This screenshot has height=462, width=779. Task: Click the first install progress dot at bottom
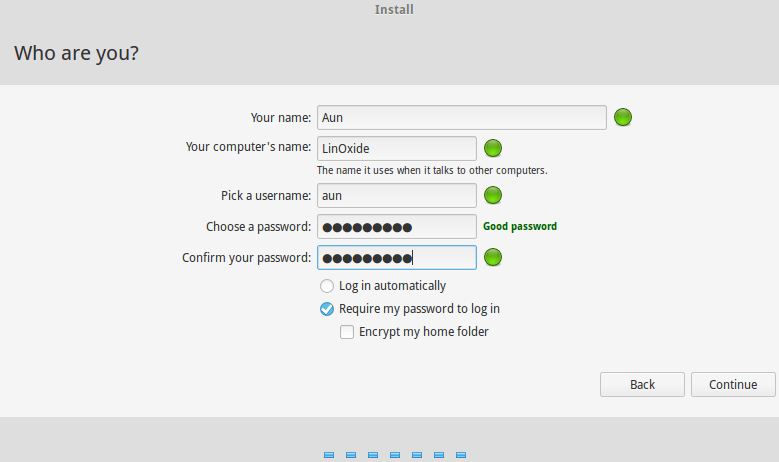[328, 455]
